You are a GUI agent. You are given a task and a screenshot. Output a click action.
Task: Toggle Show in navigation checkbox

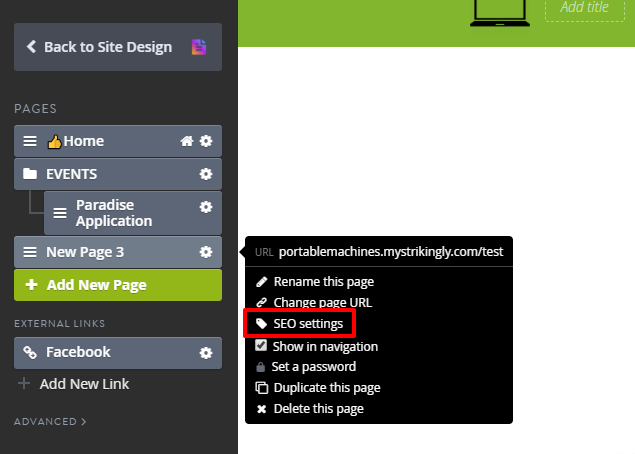pyautogui.click(x=261, y=345)
